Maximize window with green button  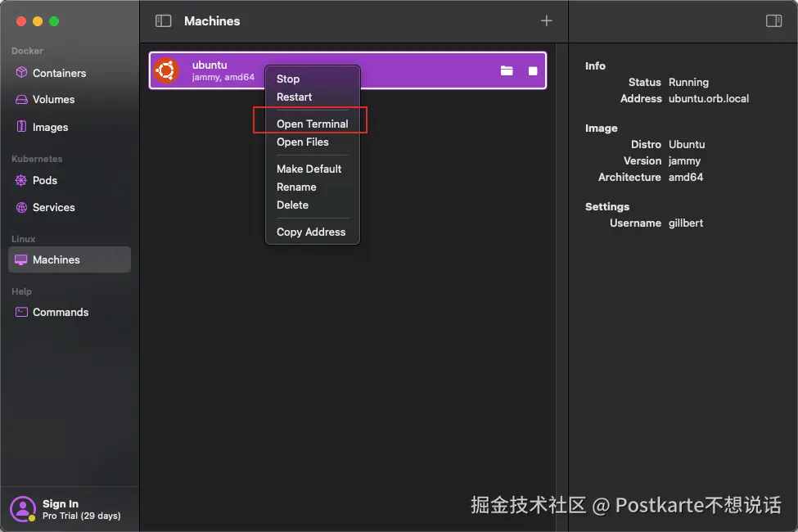coord(54,21)
